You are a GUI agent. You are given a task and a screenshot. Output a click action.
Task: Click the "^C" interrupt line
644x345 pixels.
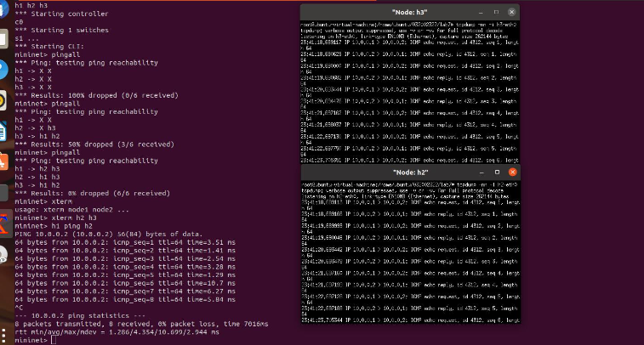(x=19, y=308)
